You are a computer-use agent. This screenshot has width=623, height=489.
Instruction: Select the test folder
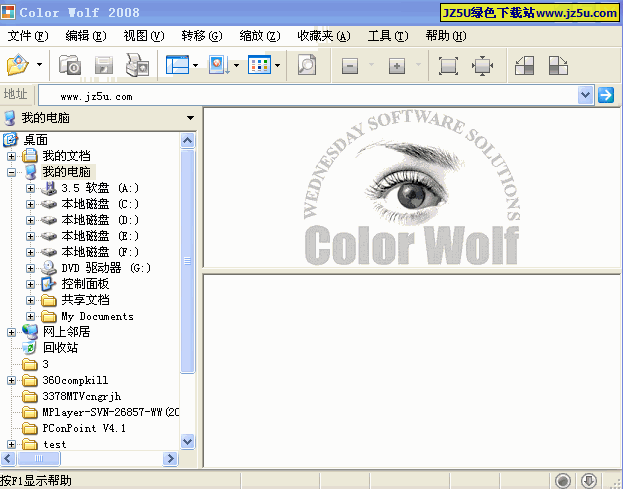pyautogui.click(x=54, y=445)
